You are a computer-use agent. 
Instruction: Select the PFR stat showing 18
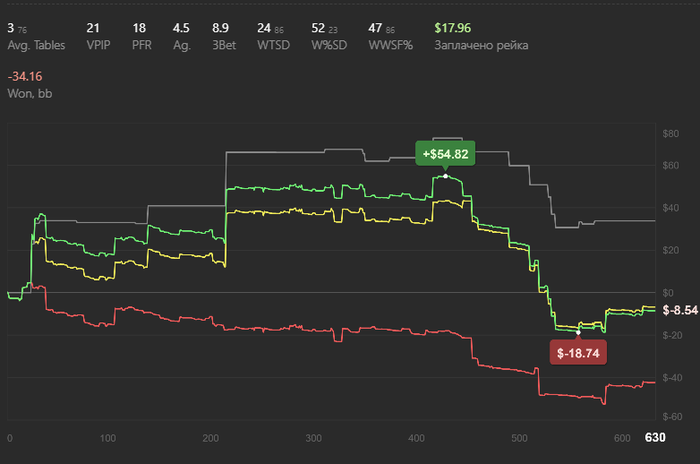pyautogui.click(x=139, y=27)
